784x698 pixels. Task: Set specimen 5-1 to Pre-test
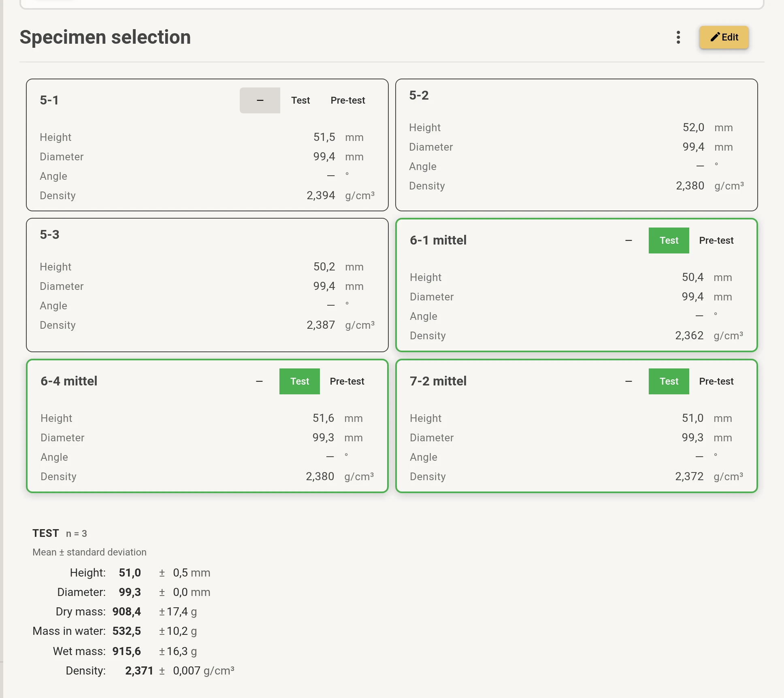(x=348, y=100)
